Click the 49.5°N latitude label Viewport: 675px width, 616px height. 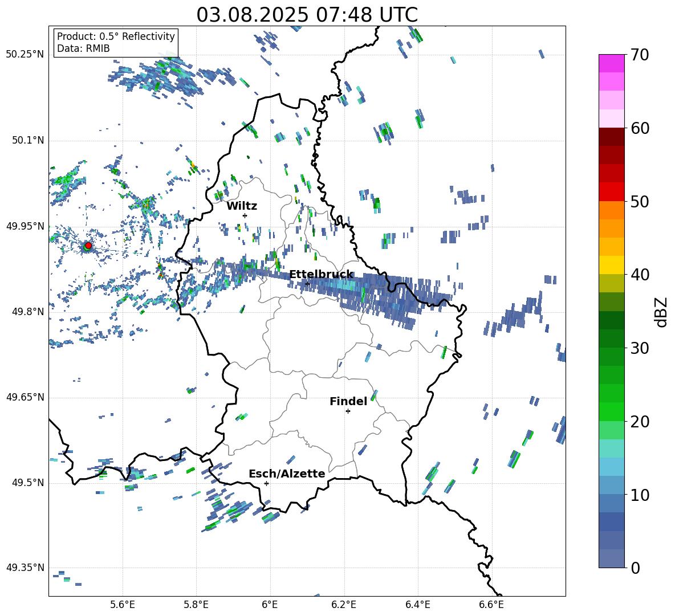coord(28,483)
